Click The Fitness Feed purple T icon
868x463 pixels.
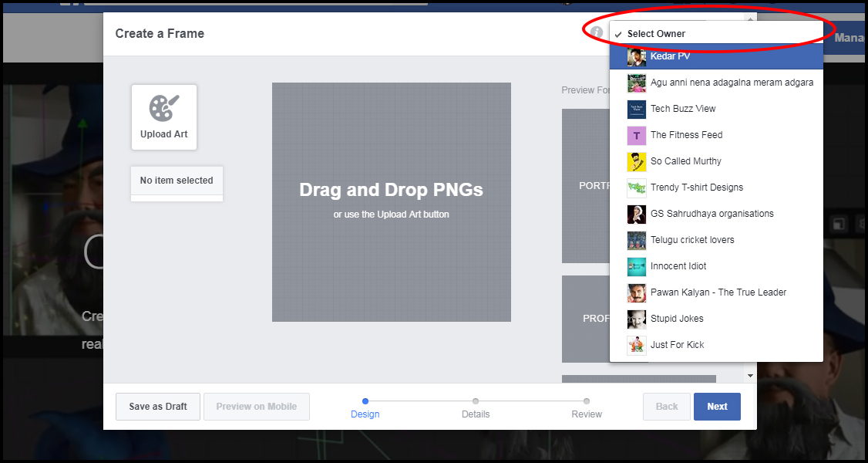tap(637, 135)
